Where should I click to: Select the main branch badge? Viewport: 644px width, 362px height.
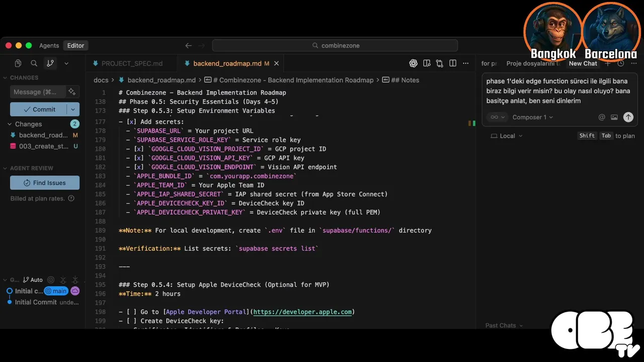coord(56,291)
